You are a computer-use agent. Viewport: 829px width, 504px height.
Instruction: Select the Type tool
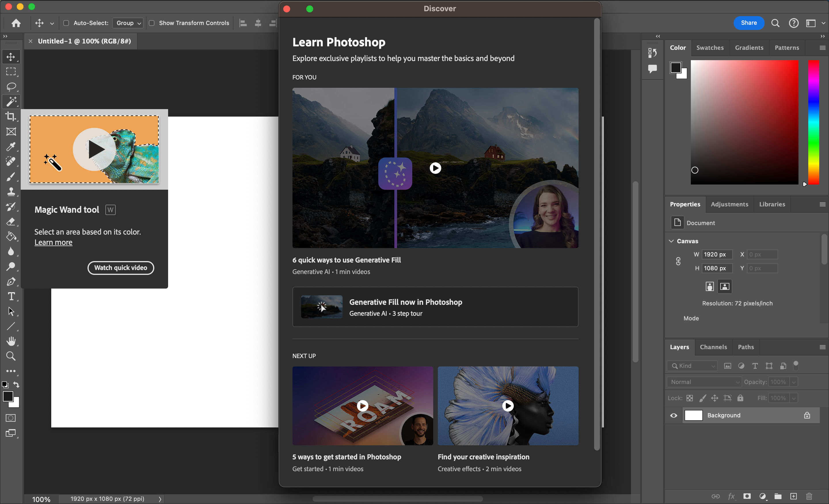tap(11, 296)
